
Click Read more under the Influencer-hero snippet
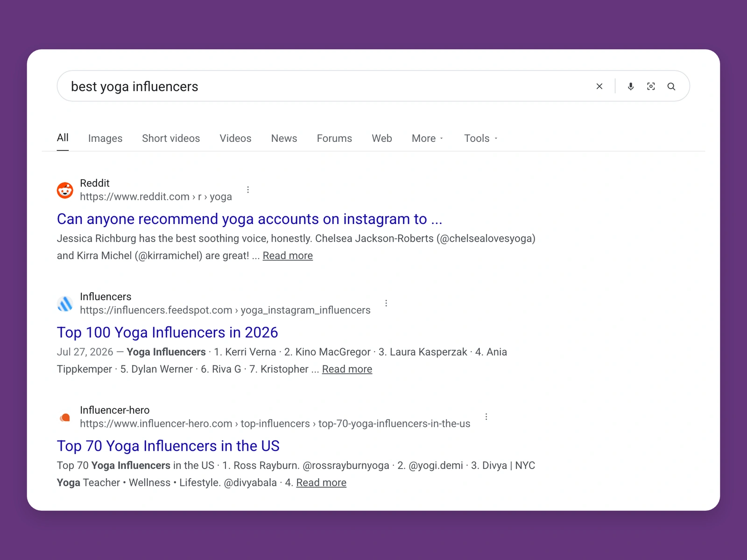(x=321, y=483)
